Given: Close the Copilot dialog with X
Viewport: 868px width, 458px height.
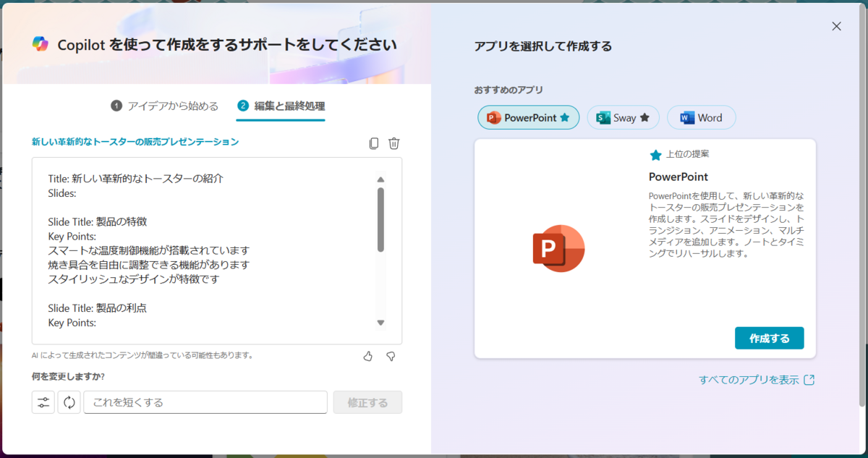Looking at the screenshot, I should [836, 26].
